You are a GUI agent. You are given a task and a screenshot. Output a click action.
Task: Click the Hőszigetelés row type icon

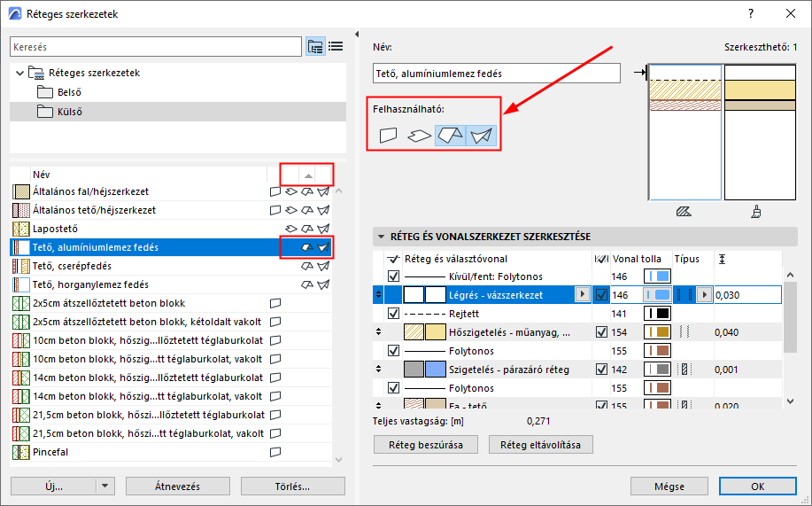[x=684, y=332]
